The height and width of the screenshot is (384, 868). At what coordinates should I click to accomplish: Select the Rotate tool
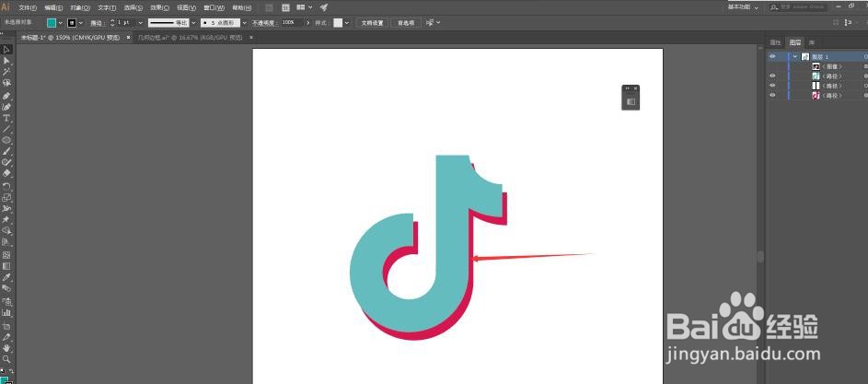(x=6, y=186)
